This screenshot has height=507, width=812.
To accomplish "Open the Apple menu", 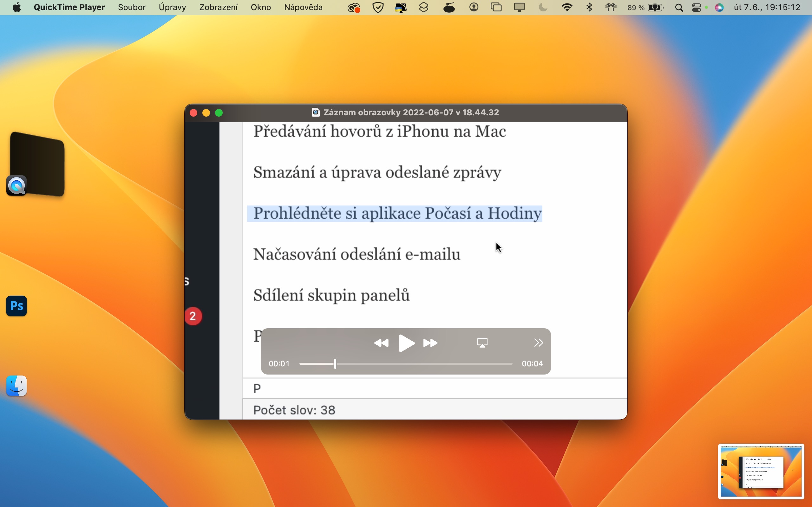I will 16,7.
